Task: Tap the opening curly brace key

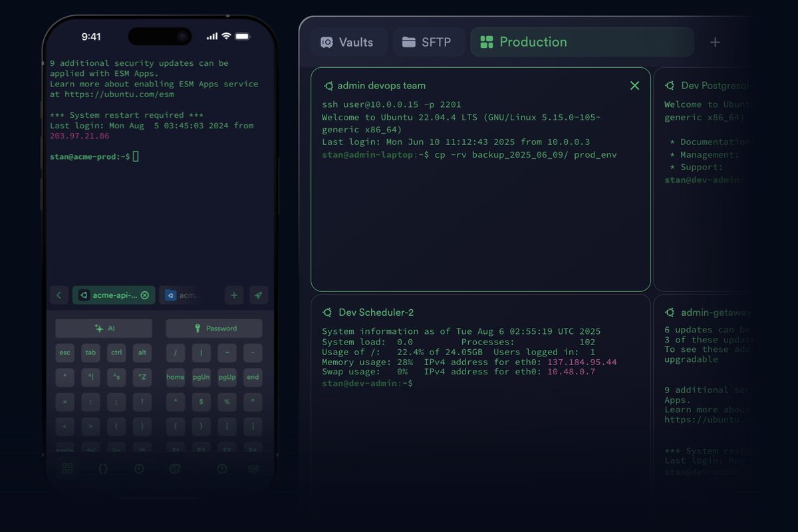Action: (x=176, y=426)
